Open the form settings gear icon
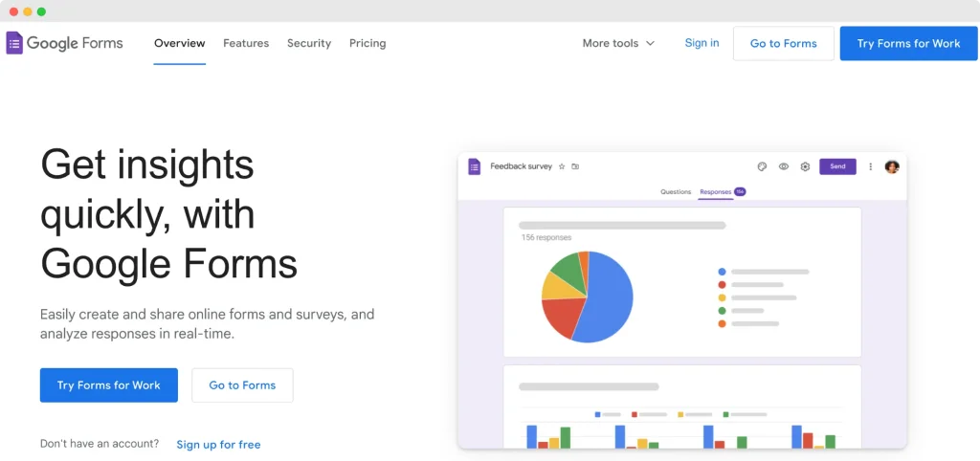This screenshot has width=980, height=461. click(x=805, y=166)
